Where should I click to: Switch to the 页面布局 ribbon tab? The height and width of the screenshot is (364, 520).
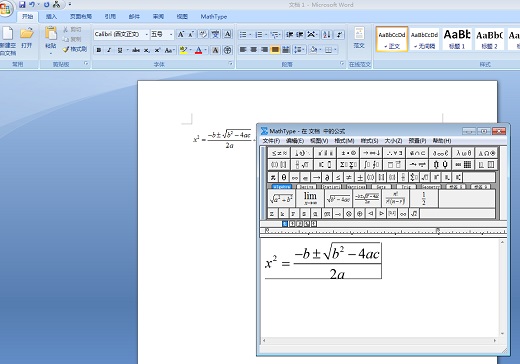[x=81, y=16]
